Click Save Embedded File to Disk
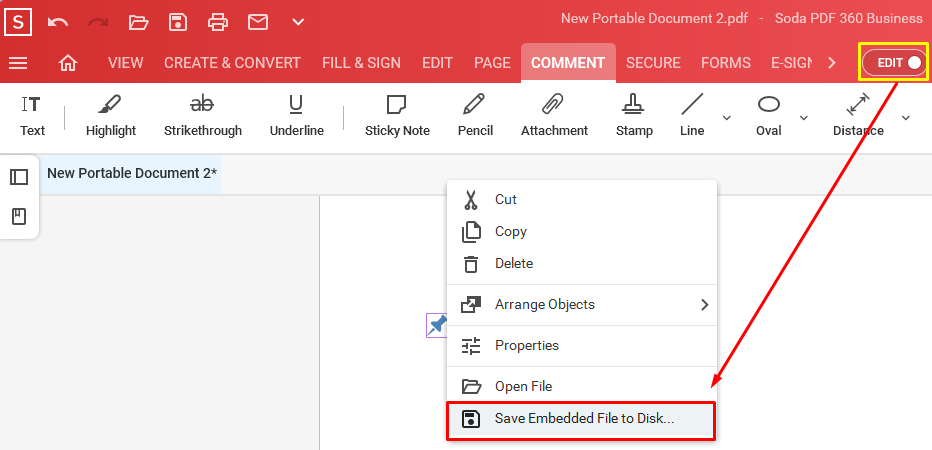This screenshot has height=450, width=932. [581, 421]
